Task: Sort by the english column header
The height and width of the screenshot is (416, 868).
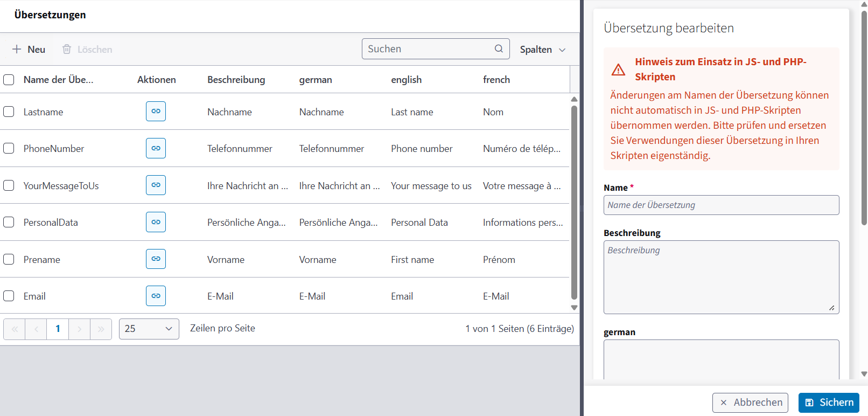Action: point(407,80)
